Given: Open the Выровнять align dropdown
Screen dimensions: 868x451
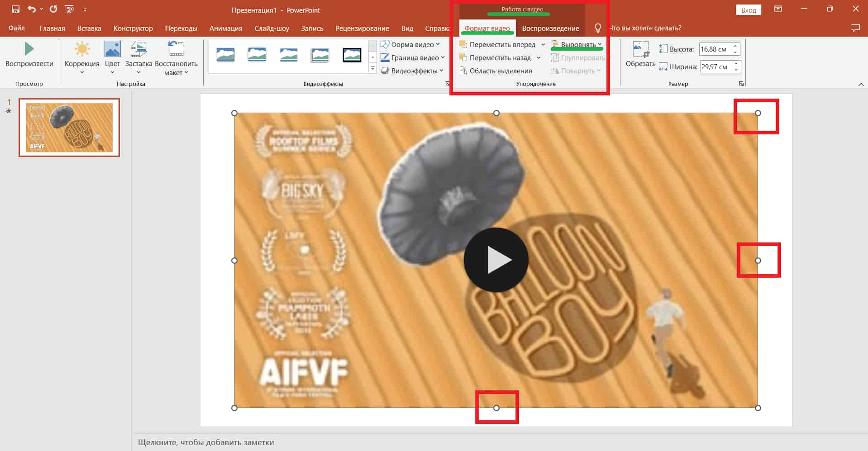Looking at the screenshot, I should click(x=577, y=44).
